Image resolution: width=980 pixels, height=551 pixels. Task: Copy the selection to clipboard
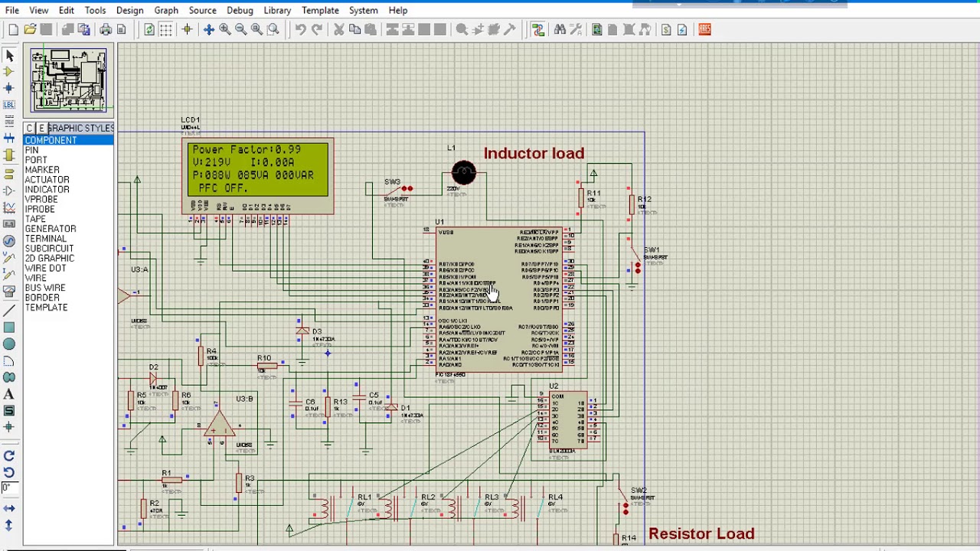click(354, 30)
